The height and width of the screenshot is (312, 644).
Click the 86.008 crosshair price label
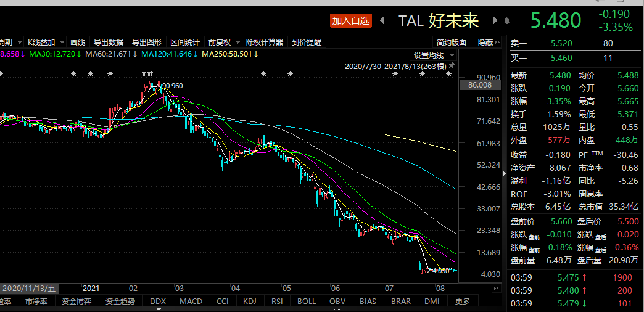click(x=480, y=85)
